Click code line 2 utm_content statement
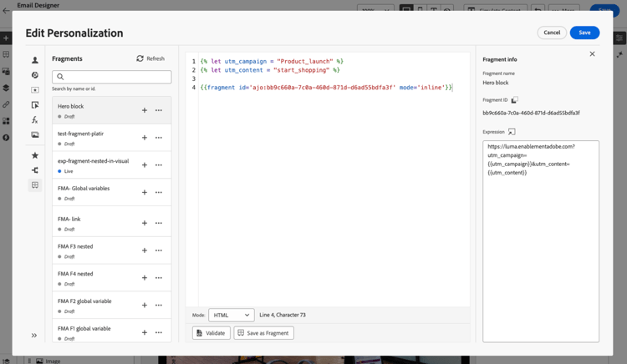The image size is (627, 364). 270,70
